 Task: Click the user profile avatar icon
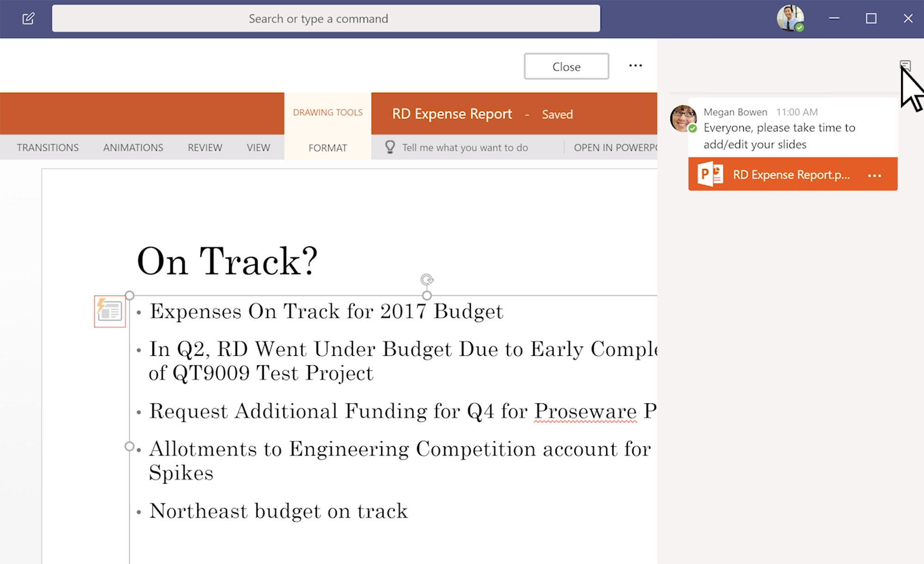(790, 18)
